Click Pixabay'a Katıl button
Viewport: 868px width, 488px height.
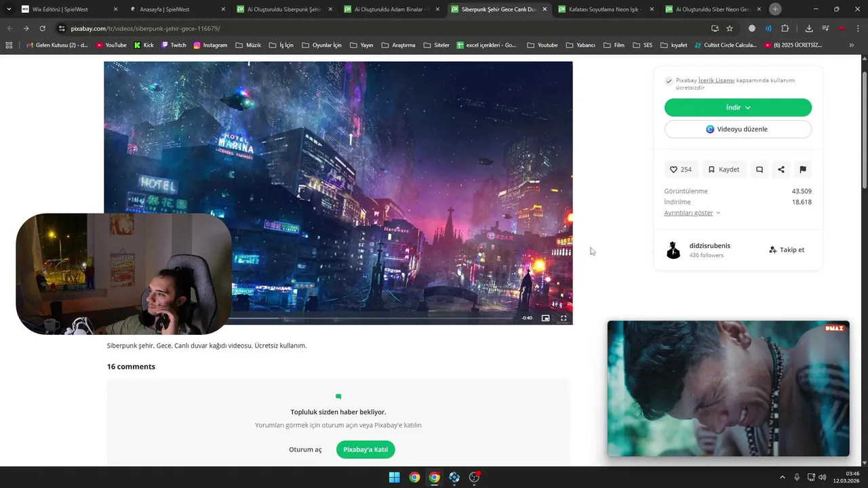(366, 449)
